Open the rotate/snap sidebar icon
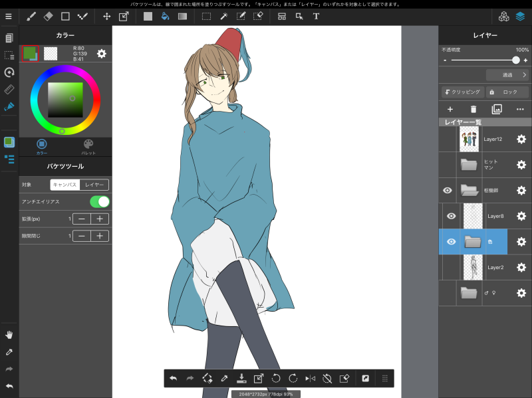Screen dimensions: 532x398 coord(9,72)
